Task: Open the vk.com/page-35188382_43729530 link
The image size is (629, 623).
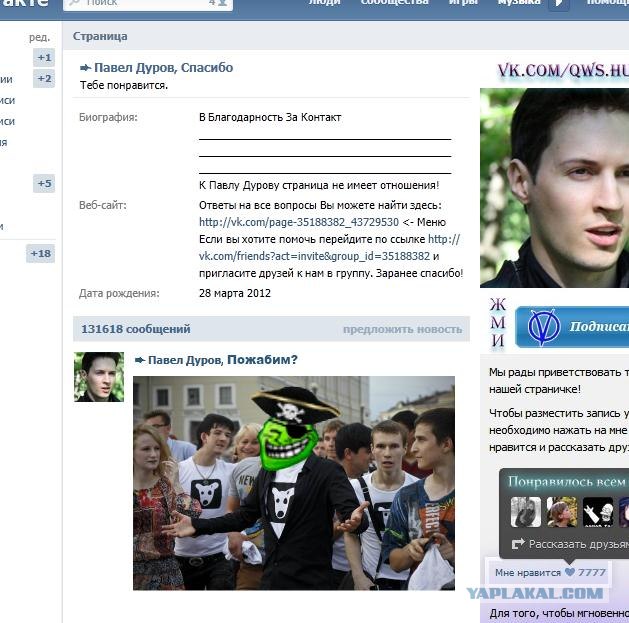Action: (299, 222)
